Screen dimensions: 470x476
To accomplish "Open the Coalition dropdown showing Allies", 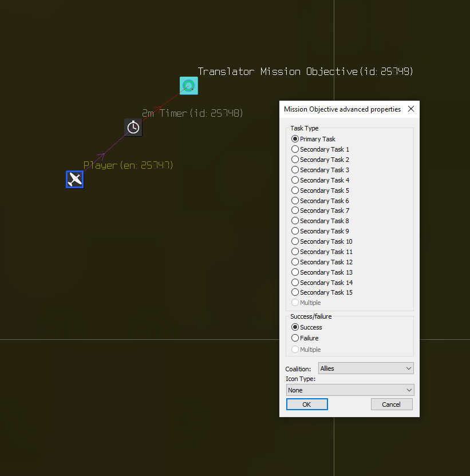I will 366,368.
